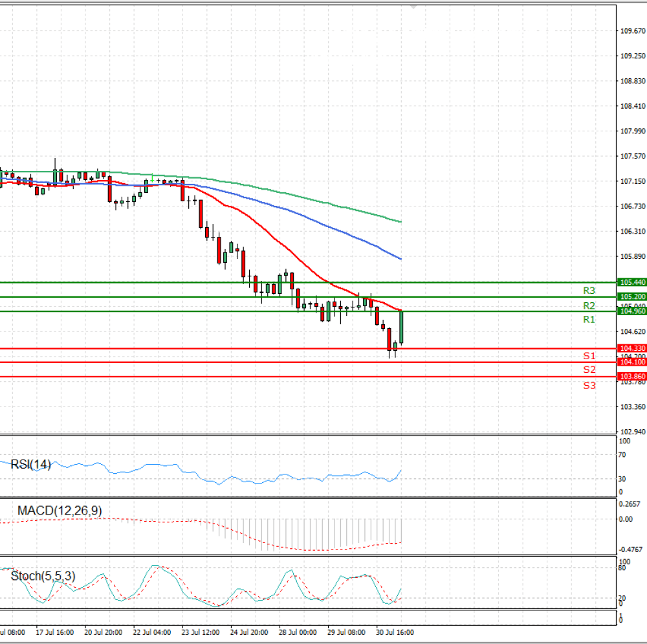Viewport: 647px width, 644px height.
Task: Click the 20 Jul 20:00 time label
Action: point(103,632)
